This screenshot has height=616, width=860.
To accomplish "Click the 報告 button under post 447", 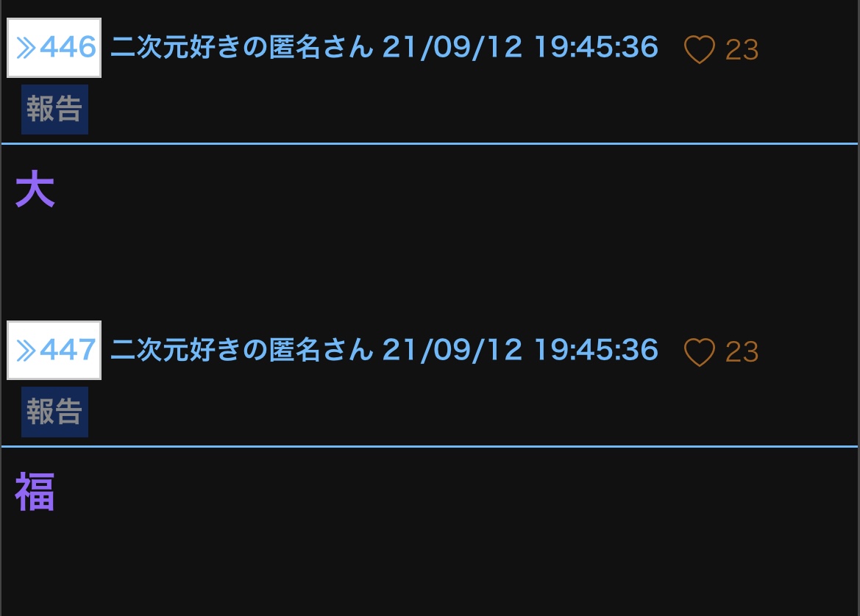I will [54, 412].
